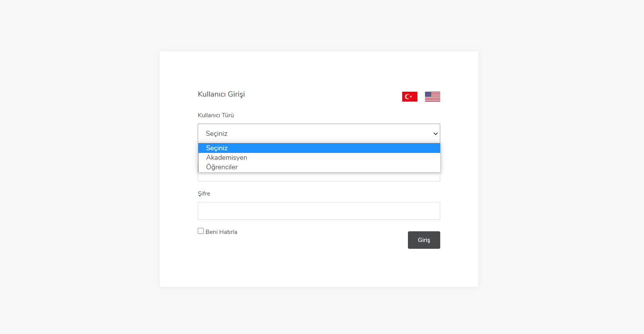Click blank card space above Kullanıcı Girişi title

click(x=319, y=70)
